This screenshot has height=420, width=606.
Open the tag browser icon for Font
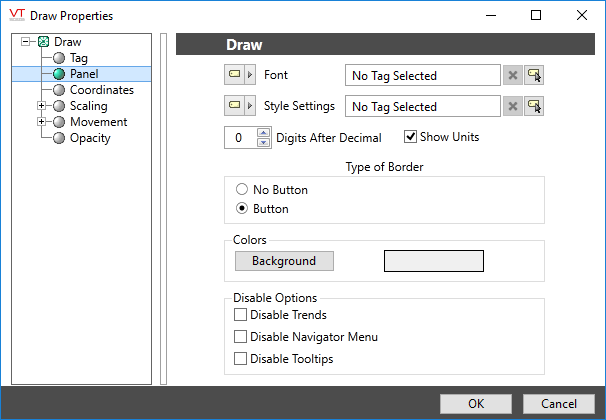click(x=534, y=75)
